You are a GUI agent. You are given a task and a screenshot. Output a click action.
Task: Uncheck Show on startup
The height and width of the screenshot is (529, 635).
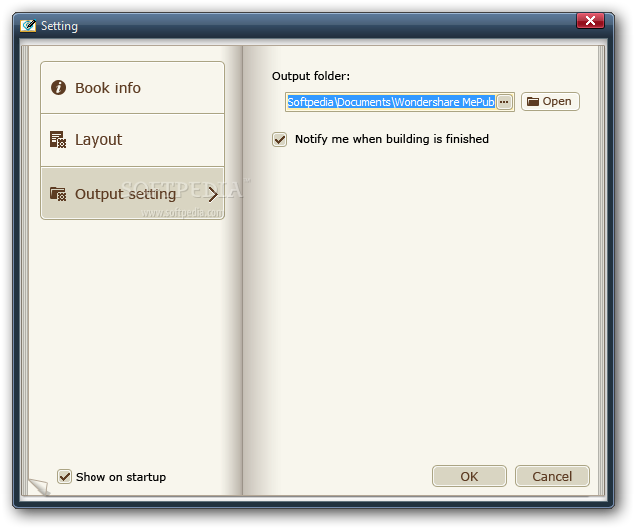coord(64,477)
